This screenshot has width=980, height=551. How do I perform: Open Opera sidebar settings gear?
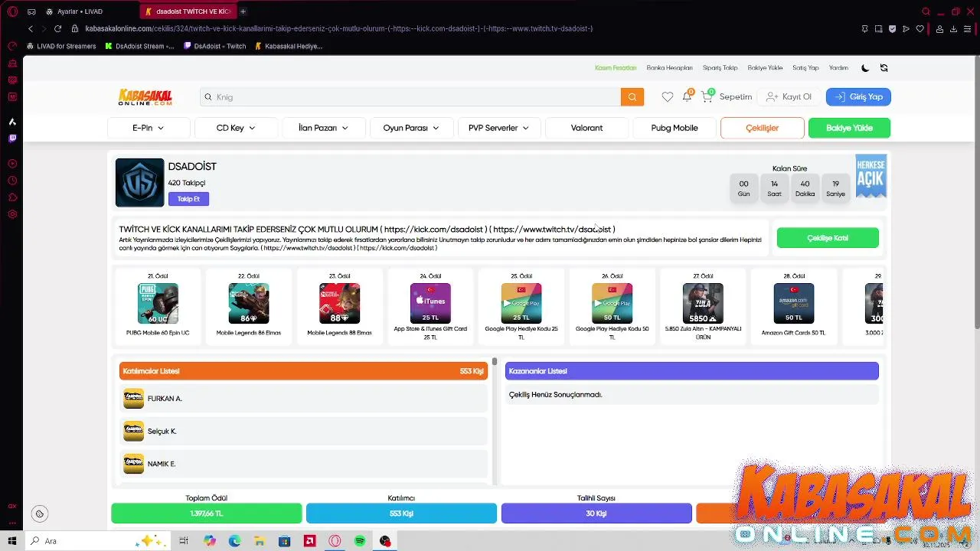coord(12,214)
